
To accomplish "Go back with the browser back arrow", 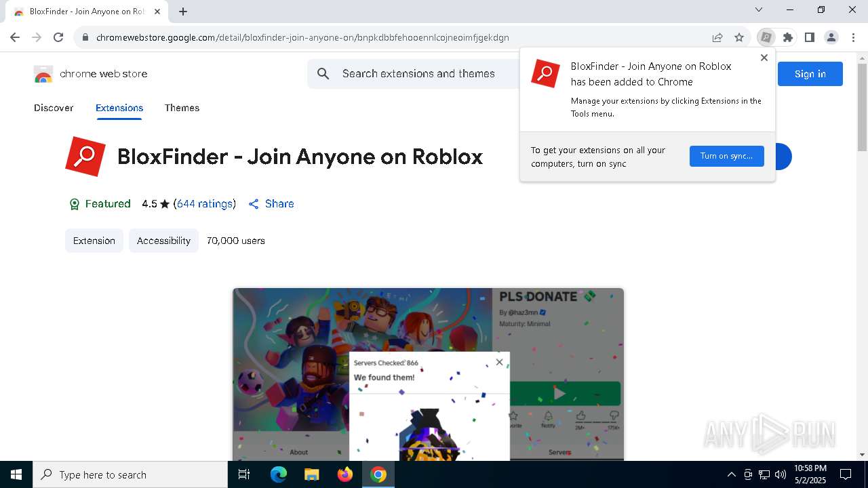I will tap(15, 37).
